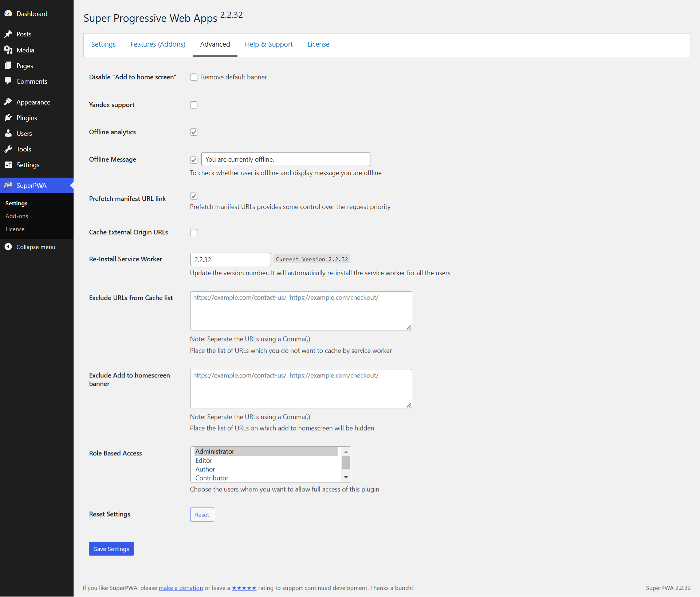Click the Collapse menu arrow icon
Viewport: 700px width, 597px height.
pos(8,247)
